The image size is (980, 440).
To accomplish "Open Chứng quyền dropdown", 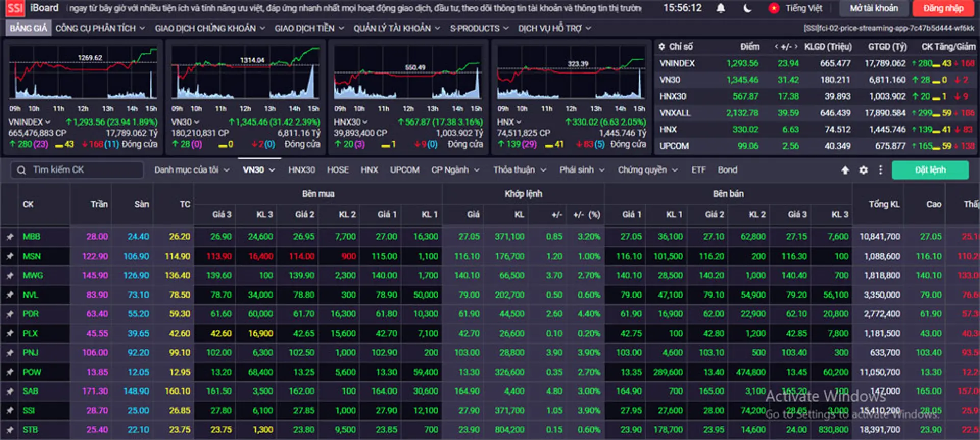I will click(648, 170).
